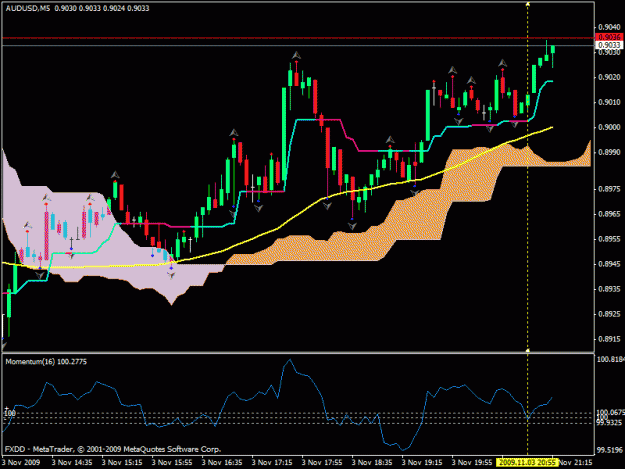Click the 0.9040 price scale value

point(609,27)
